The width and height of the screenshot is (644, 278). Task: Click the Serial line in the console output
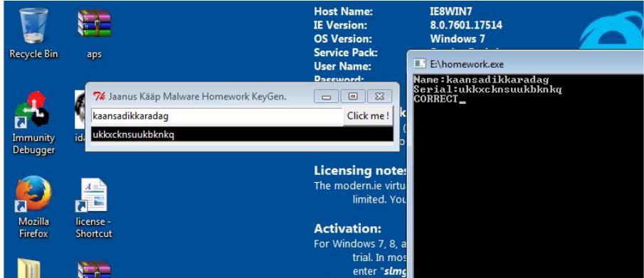tap(487, 90)
